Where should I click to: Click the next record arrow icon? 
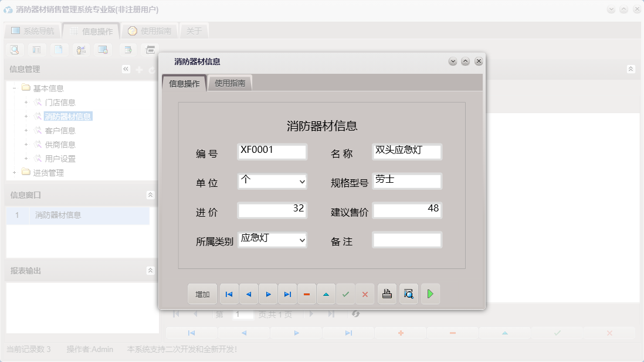coord(268,293)
